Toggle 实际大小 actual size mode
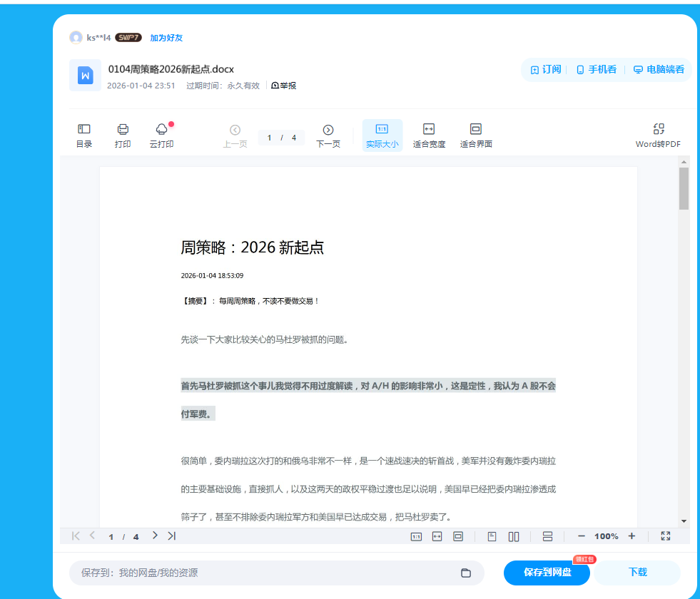The image size is (700, 599). pyautogui.click(x=382, y=135)
